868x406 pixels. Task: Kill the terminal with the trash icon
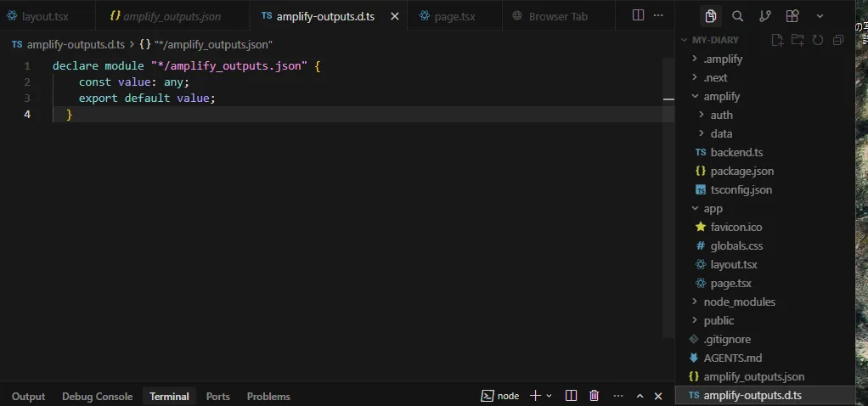click(595, 396)
